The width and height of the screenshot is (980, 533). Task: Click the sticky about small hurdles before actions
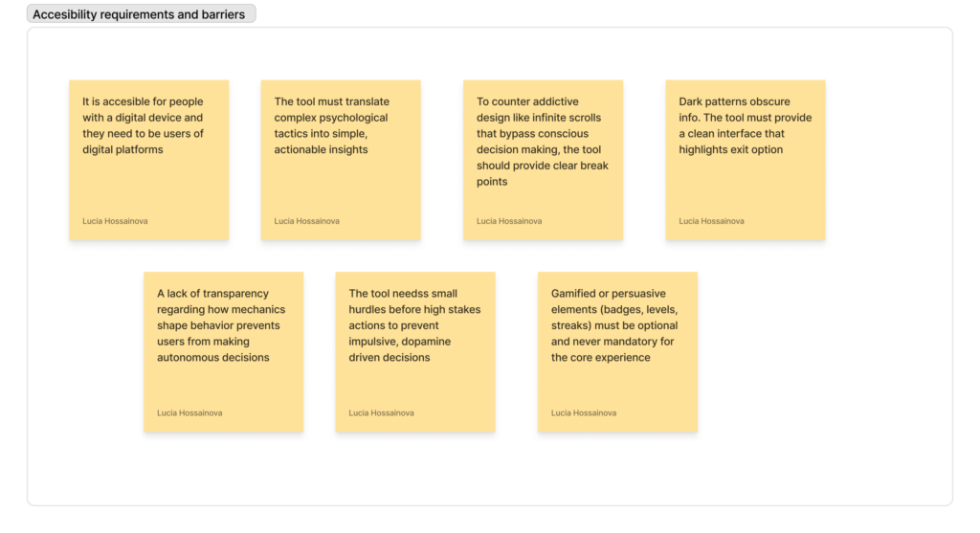pos(414,383)
